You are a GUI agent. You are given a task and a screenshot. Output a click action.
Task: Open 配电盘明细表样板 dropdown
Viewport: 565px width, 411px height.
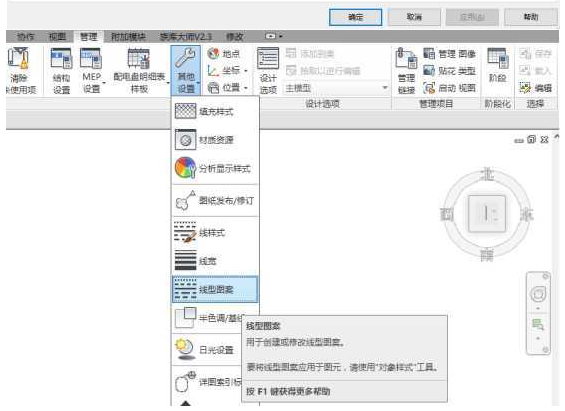click(x=140, y=71)
